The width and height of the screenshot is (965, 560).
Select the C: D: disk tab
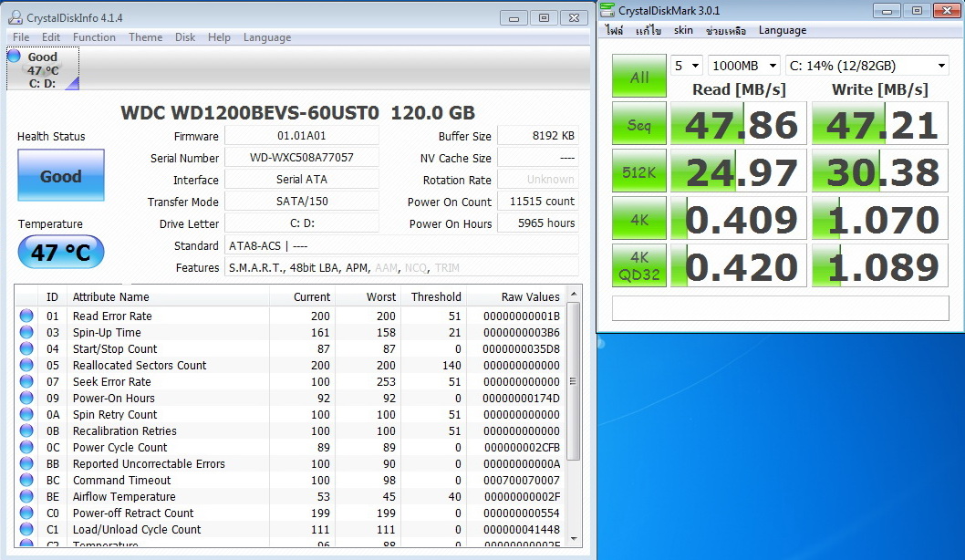pos(43,69)
